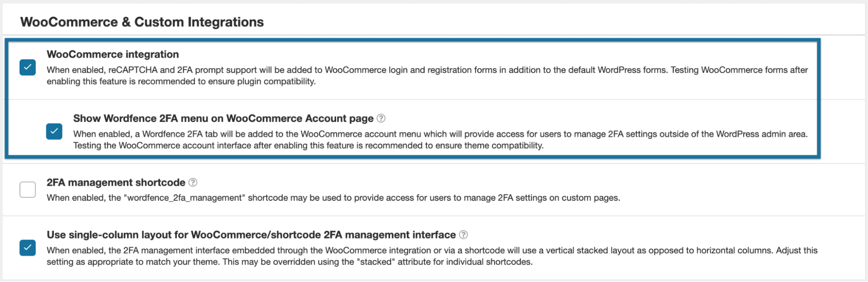Click help icon beside Show Wordfence 2FA menu
Image resolution: width=868 pixels, height=282 pixels.
click(381, 118)
